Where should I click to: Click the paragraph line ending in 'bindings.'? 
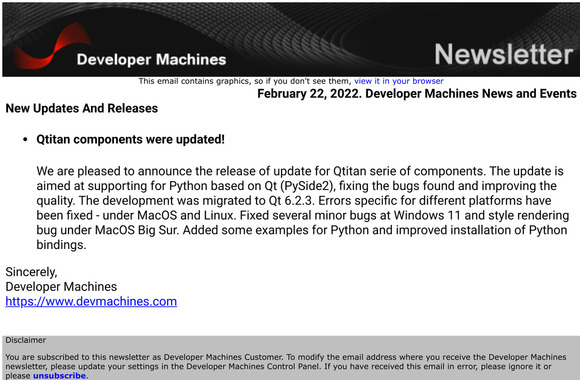point(61,245)
